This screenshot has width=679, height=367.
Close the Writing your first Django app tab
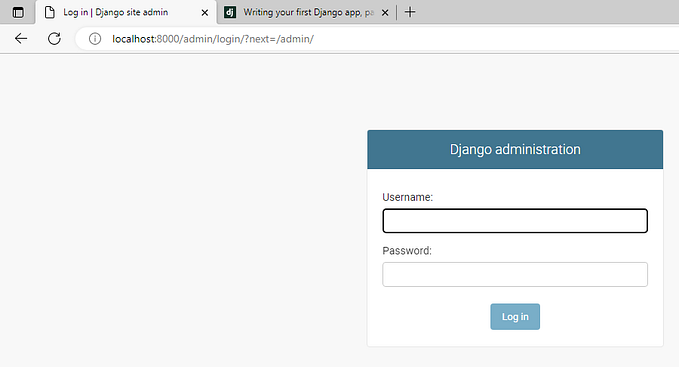(385, 13)
